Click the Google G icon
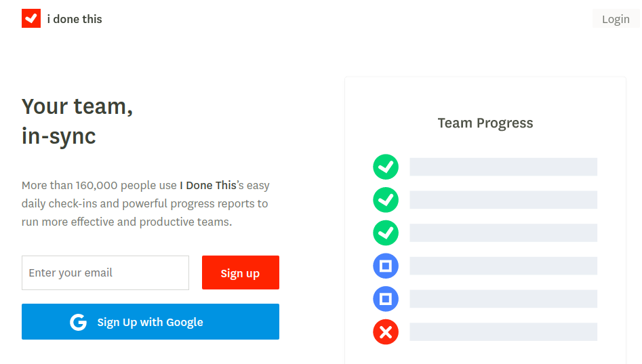Screen dimensions: 642x364 pos(78,322)
